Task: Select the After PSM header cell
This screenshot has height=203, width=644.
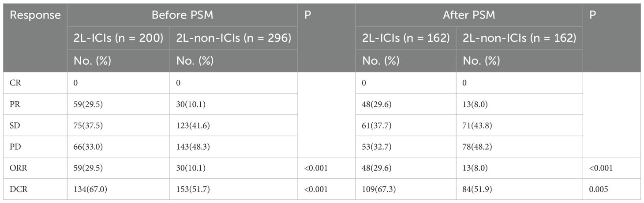Action: click(469, 15)
